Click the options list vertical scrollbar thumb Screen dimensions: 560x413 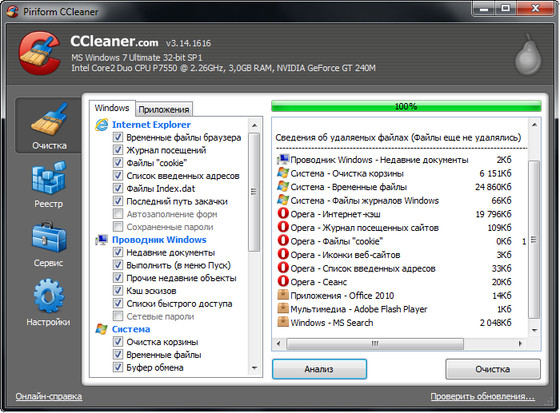tap(254, 192)
